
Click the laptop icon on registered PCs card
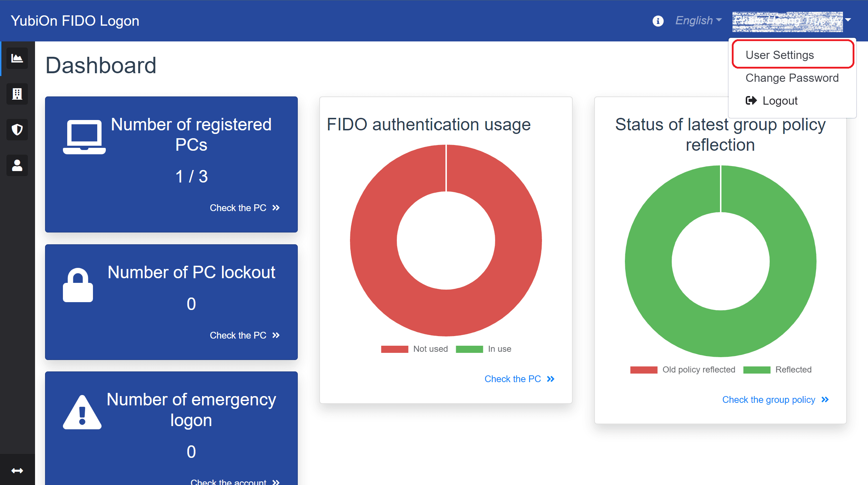[x=84, y=137]
